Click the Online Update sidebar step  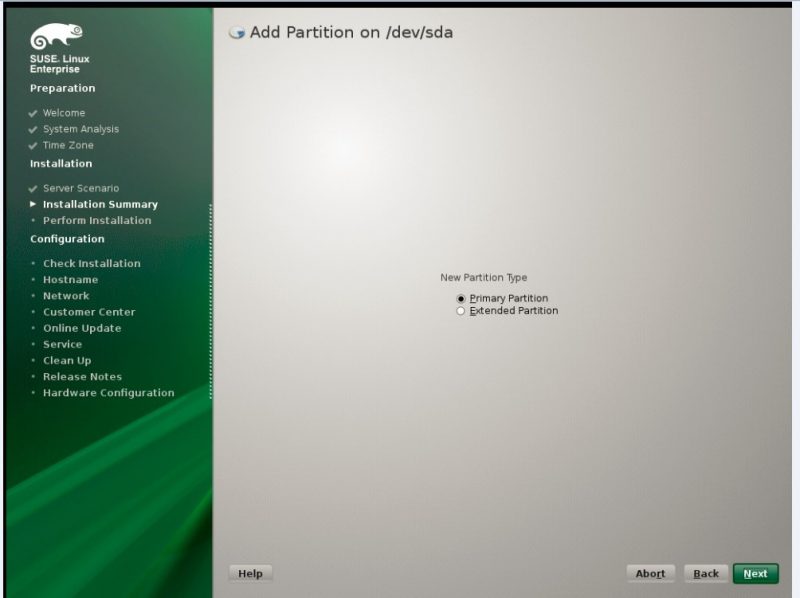(82, 328)
